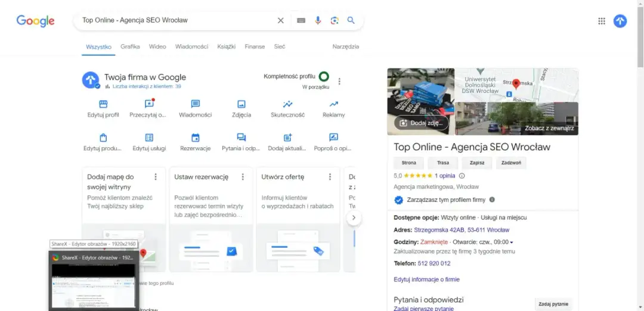
Task: Open Przeczytaj opinie with red notification dot
Action: point(148,104)
